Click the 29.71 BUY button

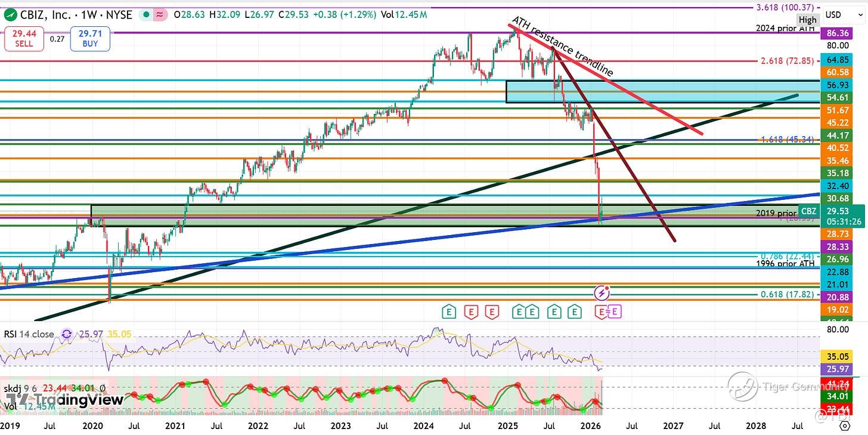coord(90,38)
